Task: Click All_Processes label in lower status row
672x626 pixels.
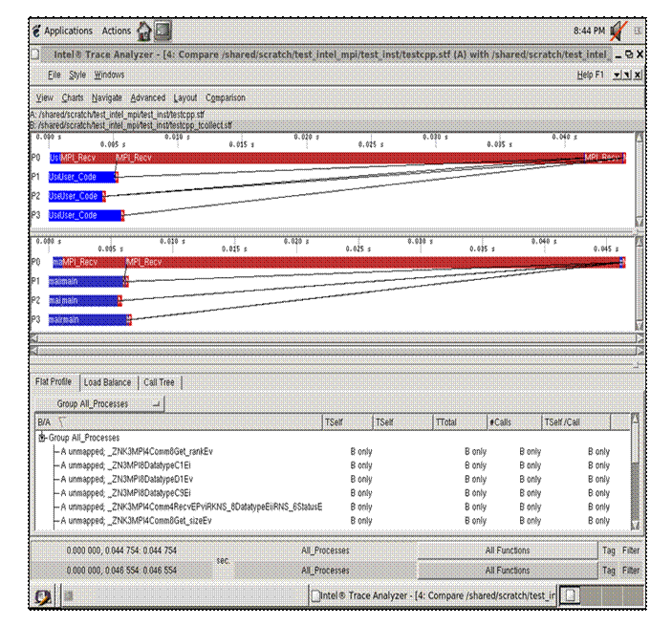Action: point(325,571)
